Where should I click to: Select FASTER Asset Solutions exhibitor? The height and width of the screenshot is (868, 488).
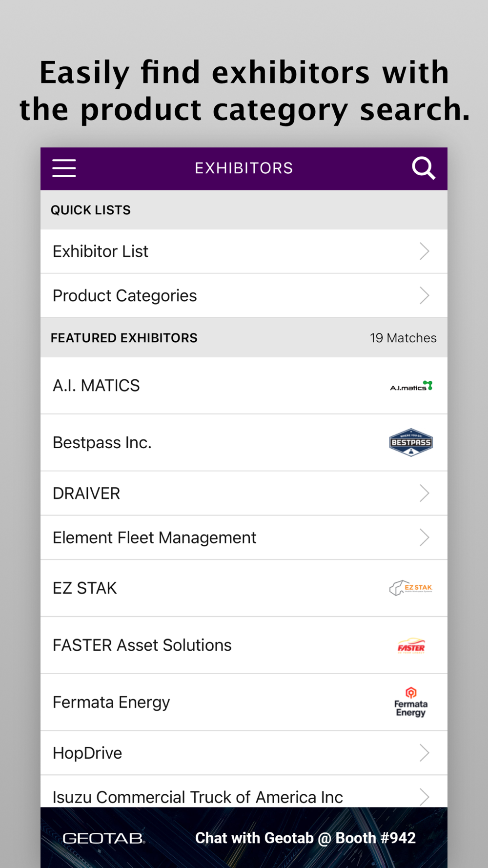click(244, 645)
